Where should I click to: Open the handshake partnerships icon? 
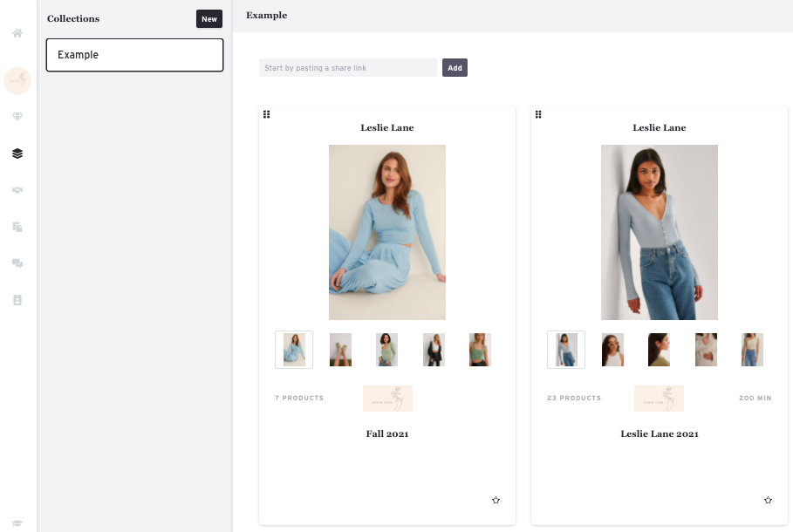(17, 190)
